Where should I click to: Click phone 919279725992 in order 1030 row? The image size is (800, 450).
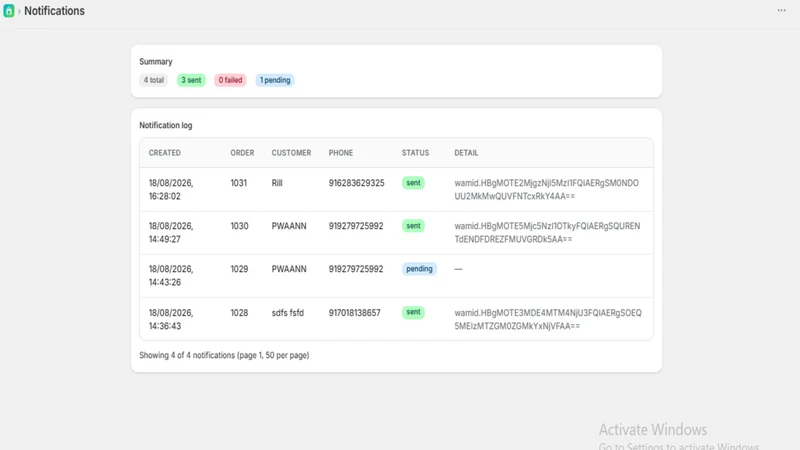point(356,226)
